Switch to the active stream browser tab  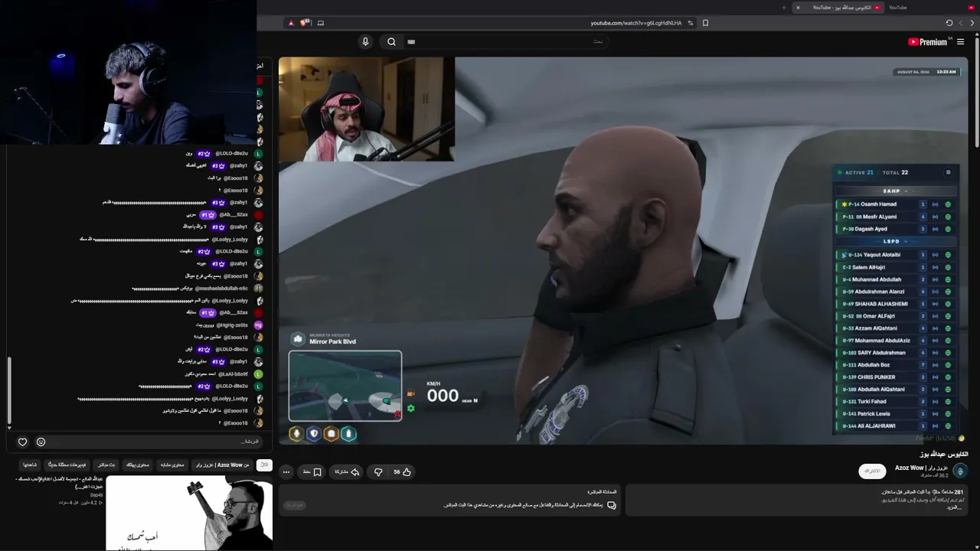[x=838, y=8]
